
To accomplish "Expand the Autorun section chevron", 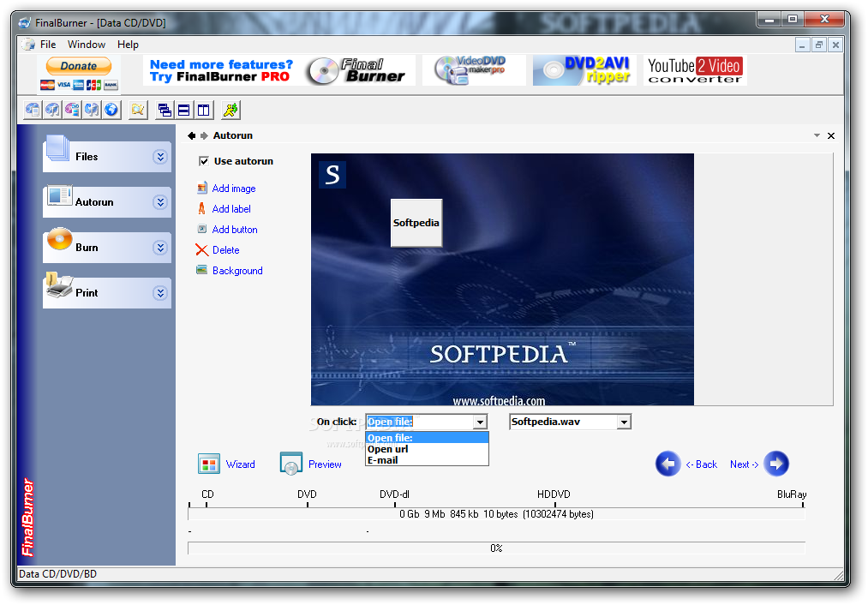I will point(160,202).
